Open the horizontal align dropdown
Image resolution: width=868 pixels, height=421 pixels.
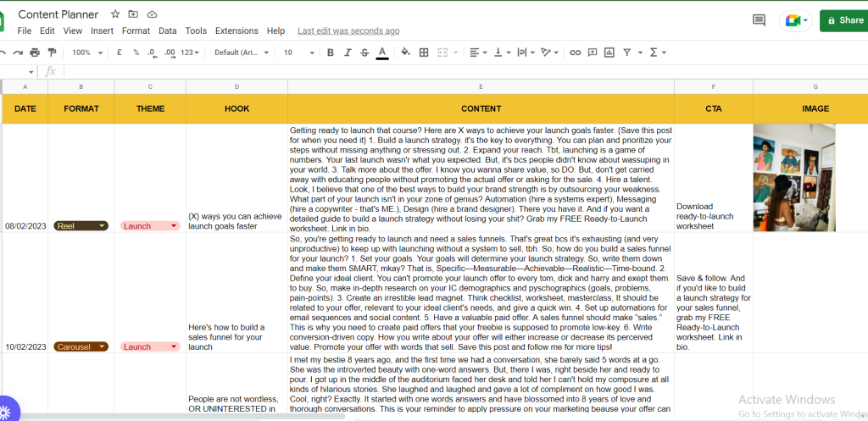coord(478,53)
